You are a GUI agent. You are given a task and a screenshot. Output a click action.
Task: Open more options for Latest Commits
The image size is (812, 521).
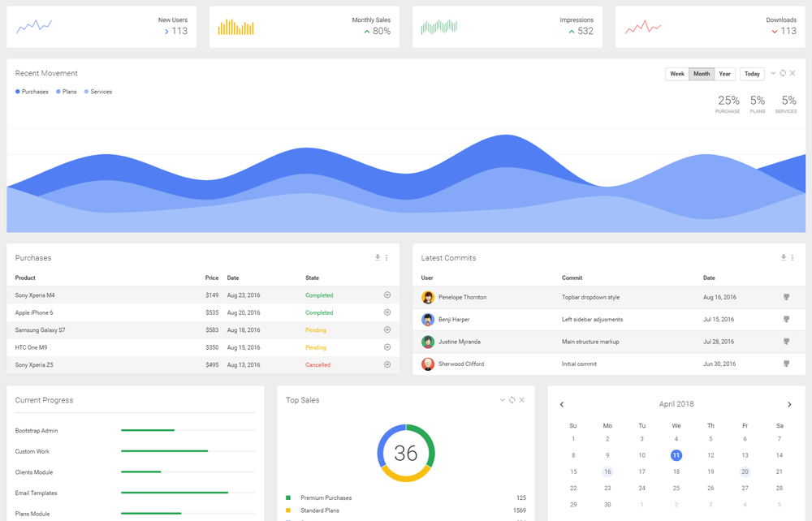pos(793,257)
